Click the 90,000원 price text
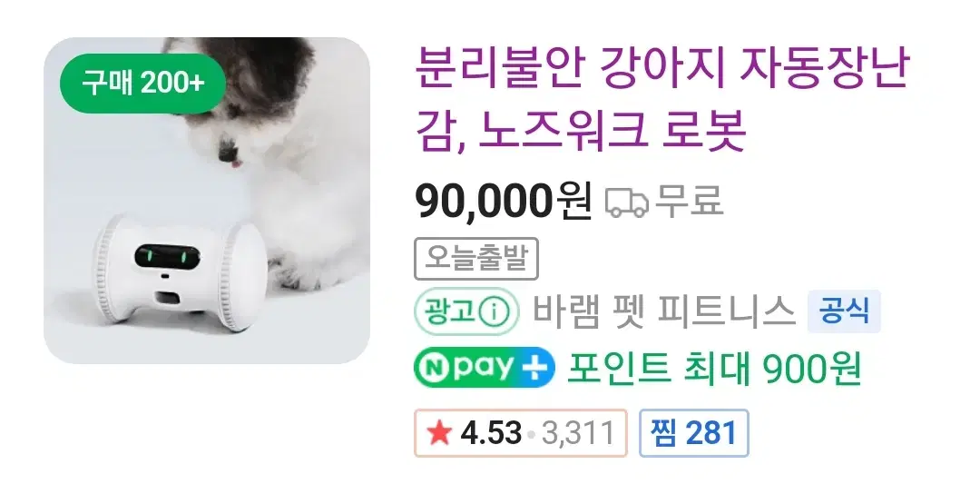 click(504, 202)
